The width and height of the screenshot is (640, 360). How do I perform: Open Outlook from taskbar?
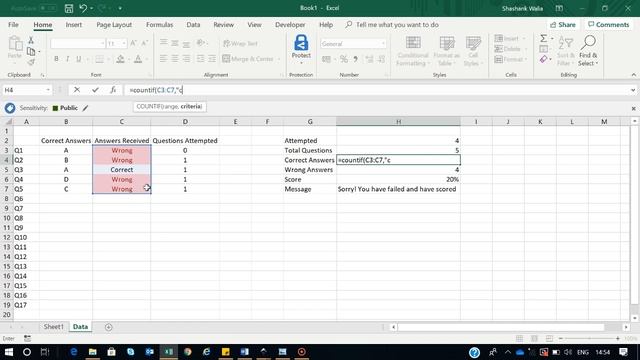(149, 352)
